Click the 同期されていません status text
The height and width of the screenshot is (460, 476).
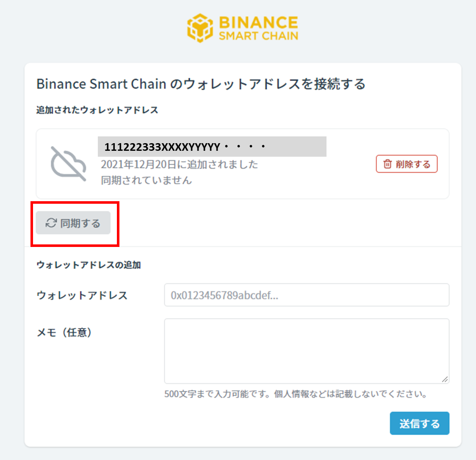pyautogui.click(x=147, y=180)
